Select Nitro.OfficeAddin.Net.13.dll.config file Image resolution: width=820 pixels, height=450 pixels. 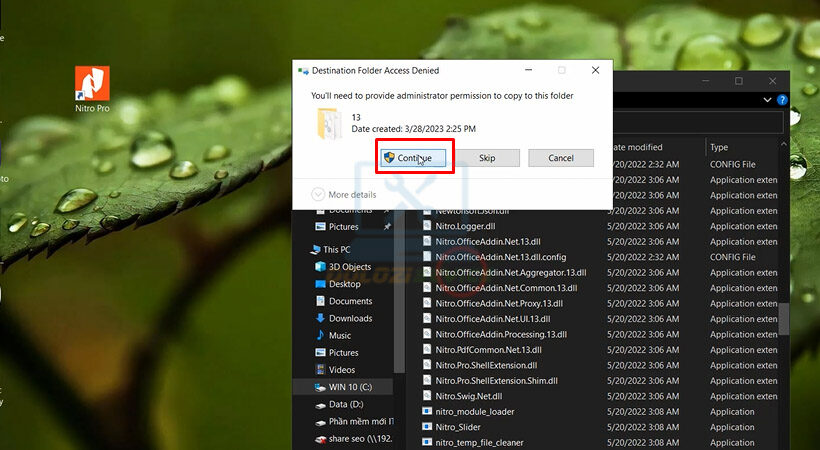tap(500, 257)
